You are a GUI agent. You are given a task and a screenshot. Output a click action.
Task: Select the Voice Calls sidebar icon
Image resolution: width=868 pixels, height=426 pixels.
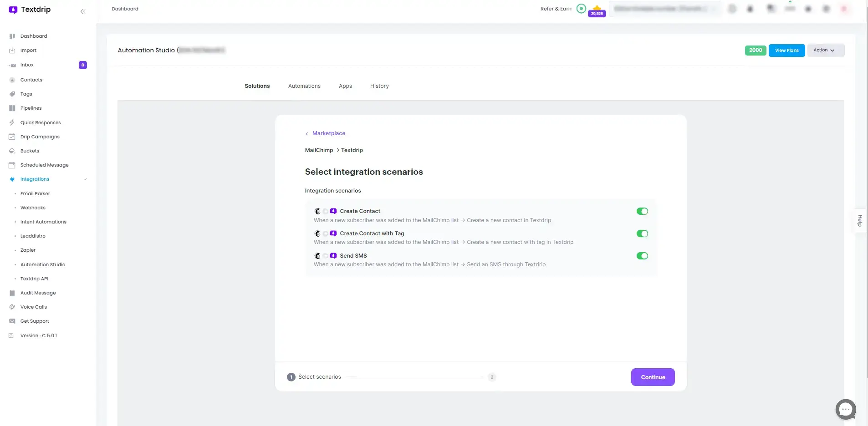[x=12, y=307]
